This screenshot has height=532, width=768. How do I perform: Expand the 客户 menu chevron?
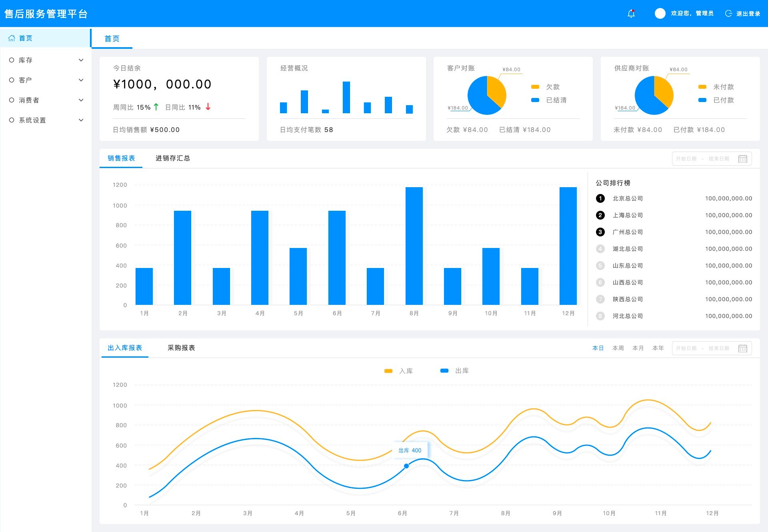(81, 80)
